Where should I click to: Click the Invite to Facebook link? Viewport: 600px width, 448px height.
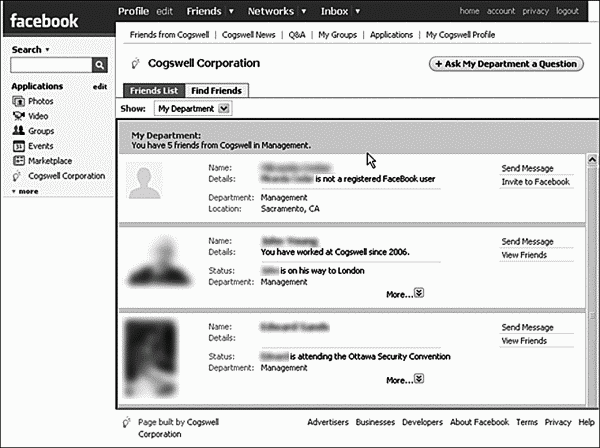point(535,182)
